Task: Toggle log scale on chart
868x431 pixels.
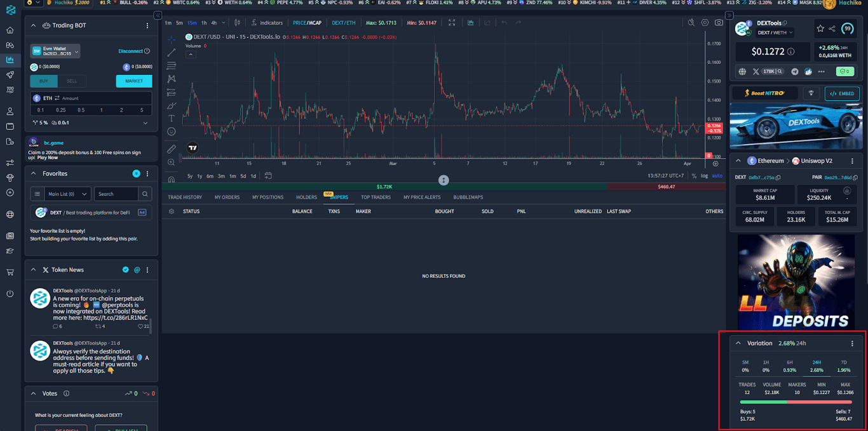Action: (x=705, y=176)
